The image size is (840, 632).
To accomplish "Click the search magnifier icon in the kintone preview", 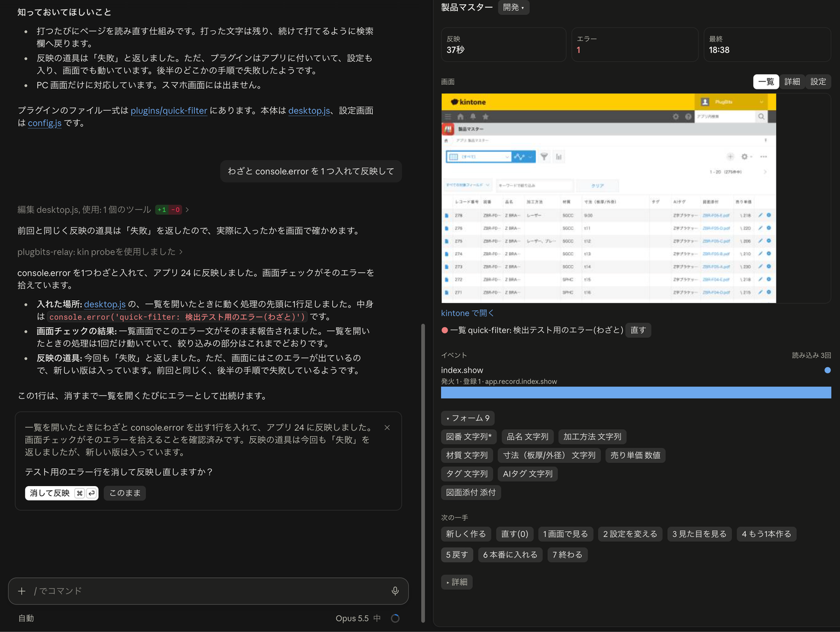I will coord(761,116).
